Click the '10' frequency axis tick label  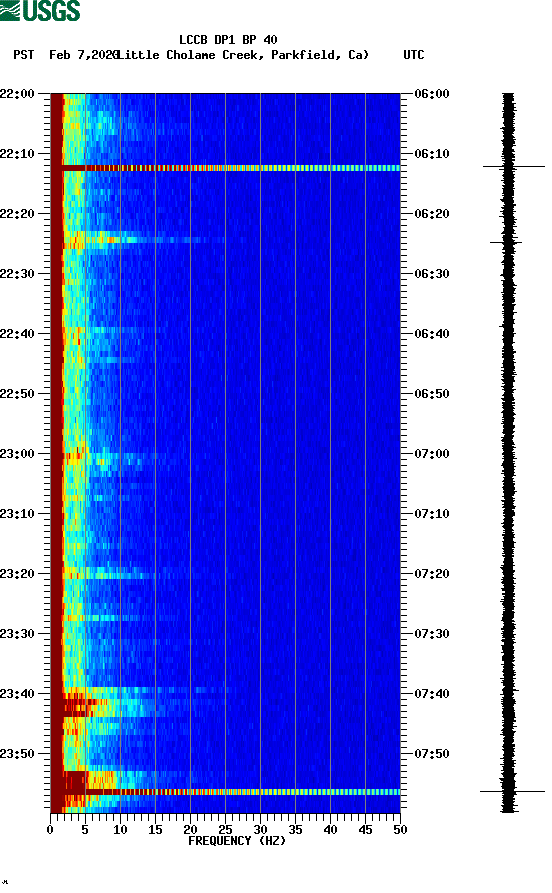click(x=120, y=830)
